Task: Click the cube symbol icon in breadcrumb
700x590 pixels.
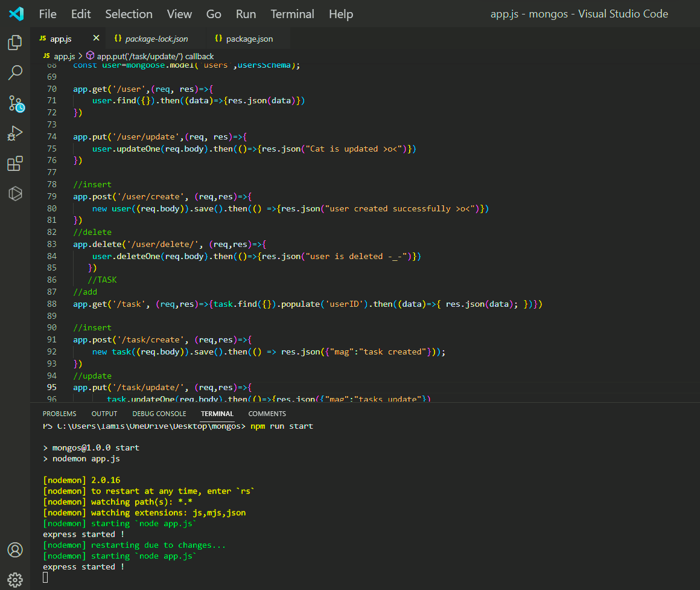Action: (90, 56)
